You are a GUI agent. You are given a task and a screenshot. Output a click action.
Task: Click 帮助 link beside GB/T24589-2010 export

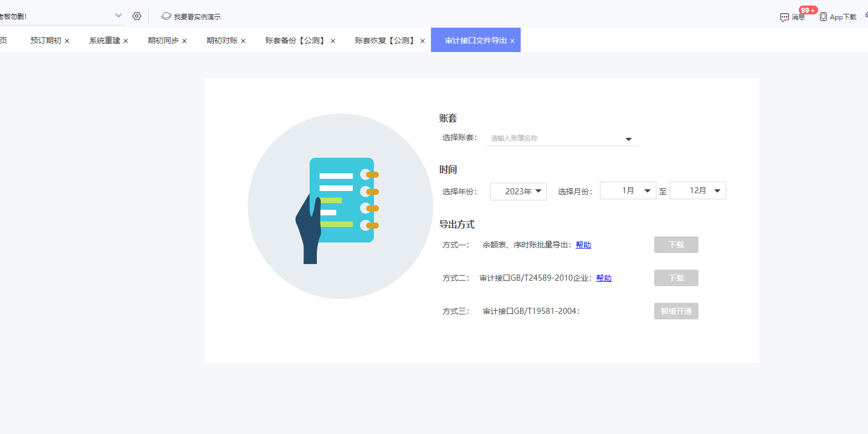(603, 278)
